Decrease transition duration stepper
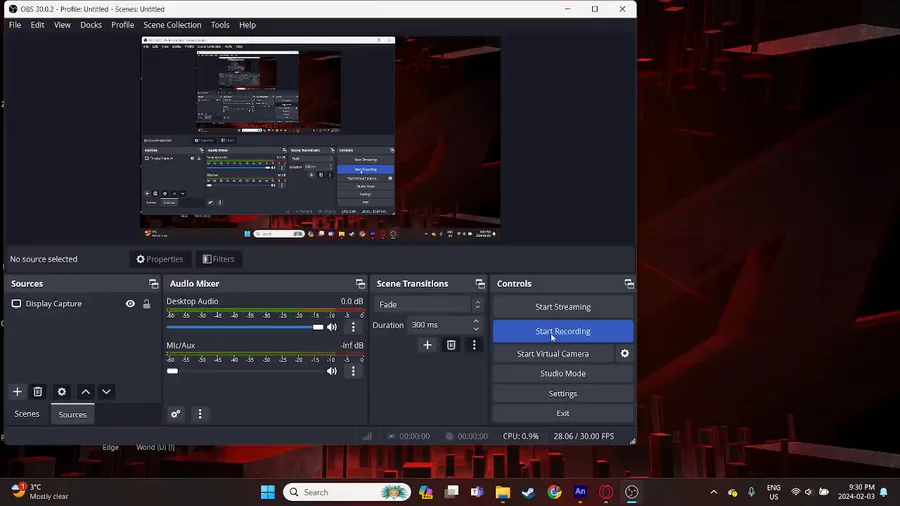Image resolution: width=900 pixels, height=506 pixels. (x=476, y=329)
